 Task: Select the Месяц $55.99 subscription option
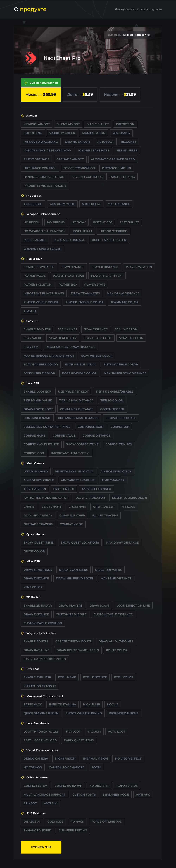click(x=41, y=95)
